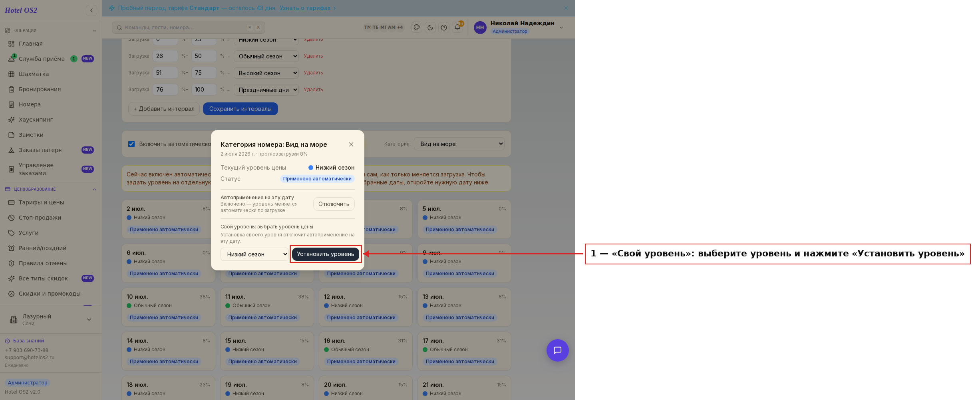Screen dimensions: 980x400
Task: Click the Скидки и промокоды icon
Action: click(x=12, y=294)
